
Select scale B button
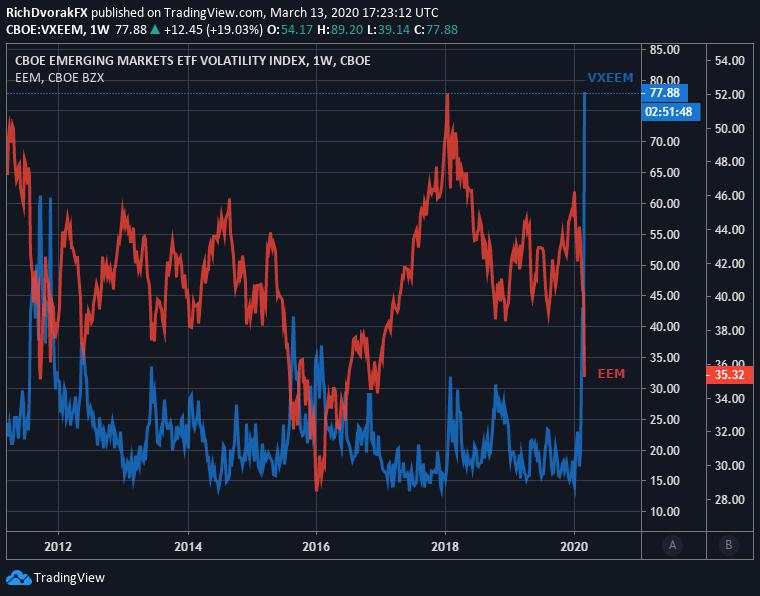point(728,545)
